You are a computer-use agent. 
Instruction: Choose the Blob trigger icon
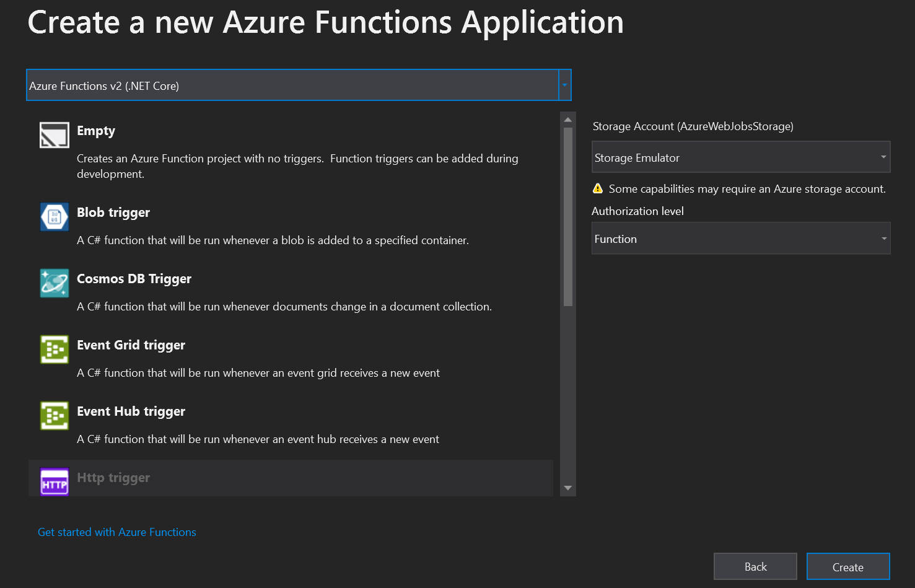[55, 217]
